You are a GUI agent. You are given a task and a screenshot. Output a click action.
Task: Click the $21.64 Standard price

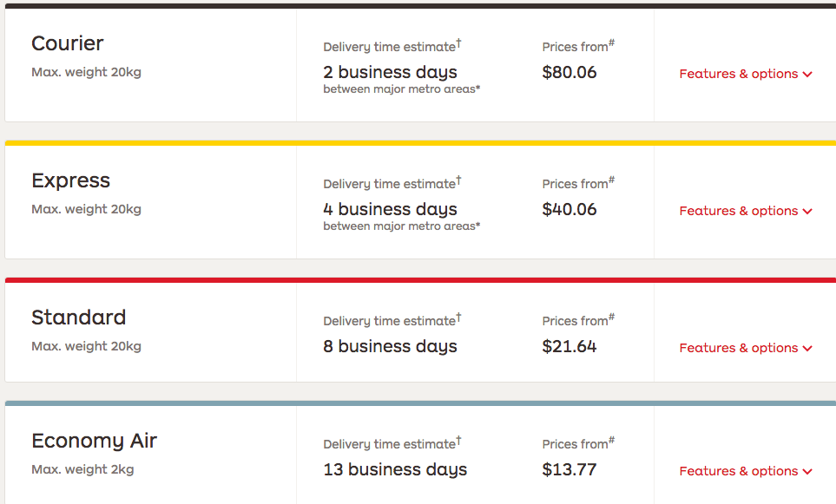569,346
